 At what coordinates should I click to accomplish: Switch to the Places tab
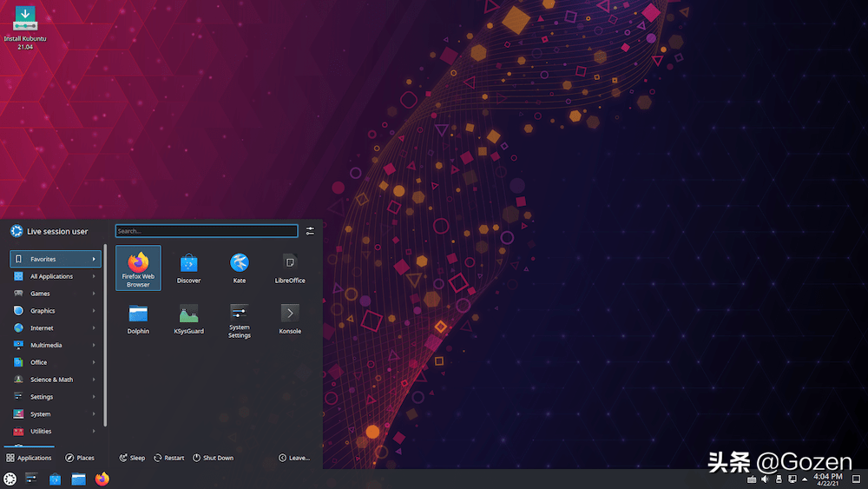coord(80,458)
